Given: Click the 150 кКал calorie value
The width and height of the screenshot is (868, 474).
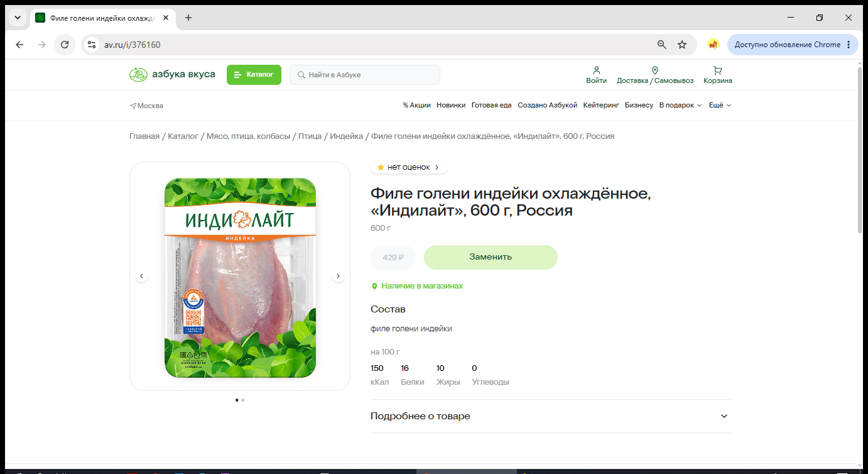Looking at the screenshot, I should pyautogui.click(x=380, y=375).
